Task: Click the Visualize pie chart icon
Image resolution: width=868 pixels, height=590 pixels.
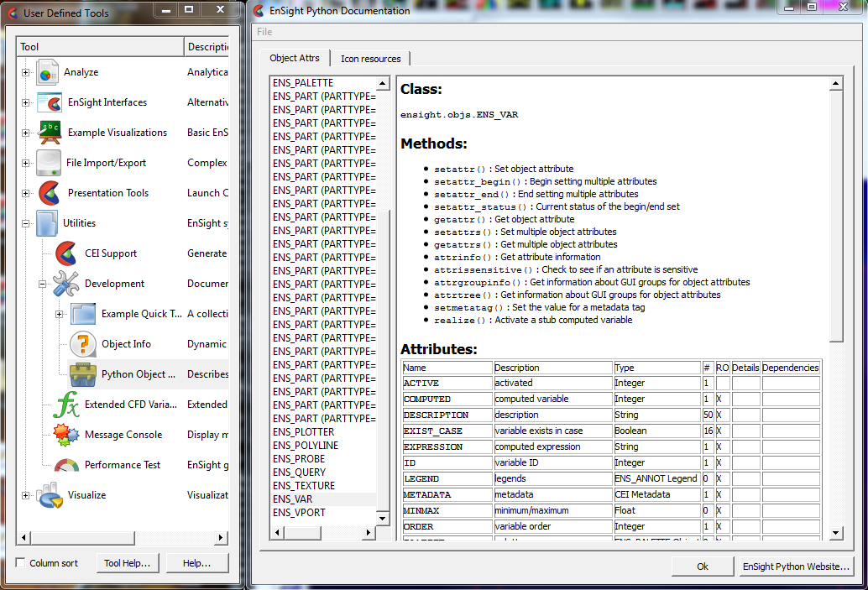Action: (x=50, y=495)
